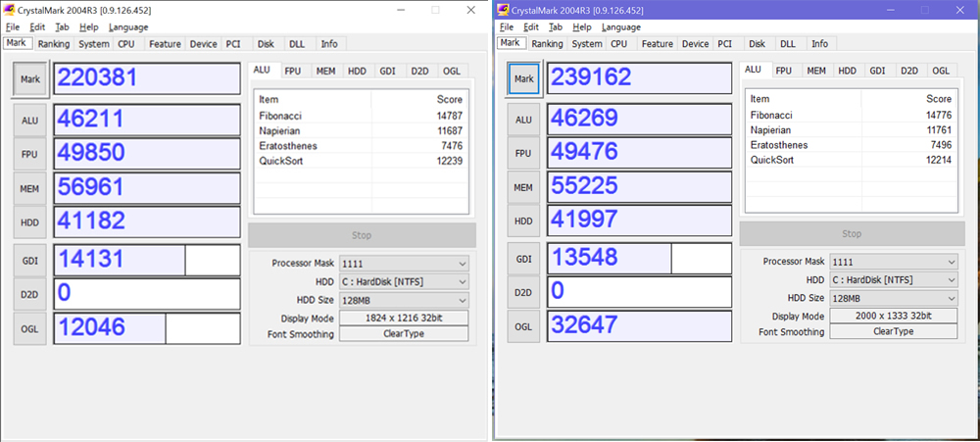Open File menu in right window
Screen dimensions: 980x442
(x=507, y=26)
